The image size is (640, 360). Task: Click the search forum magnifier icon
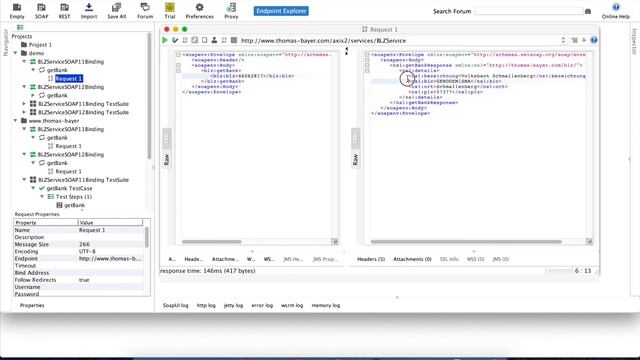588,11
